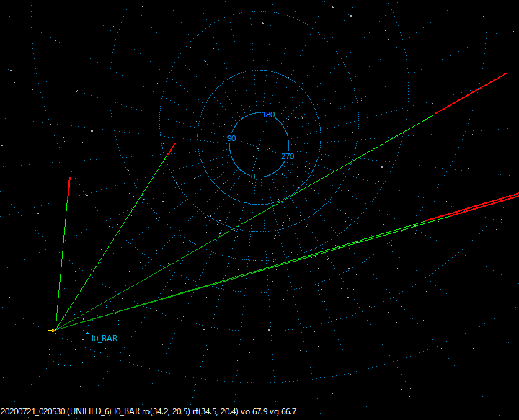Click the vo 67.9 velocity value

[x=254, y=411]
